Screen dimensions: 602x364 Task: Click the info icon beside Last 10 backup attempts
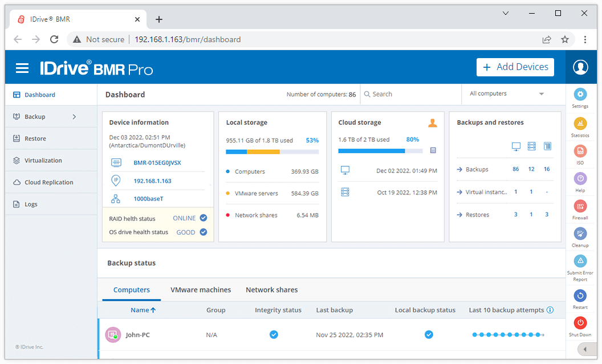coord(550,310)
